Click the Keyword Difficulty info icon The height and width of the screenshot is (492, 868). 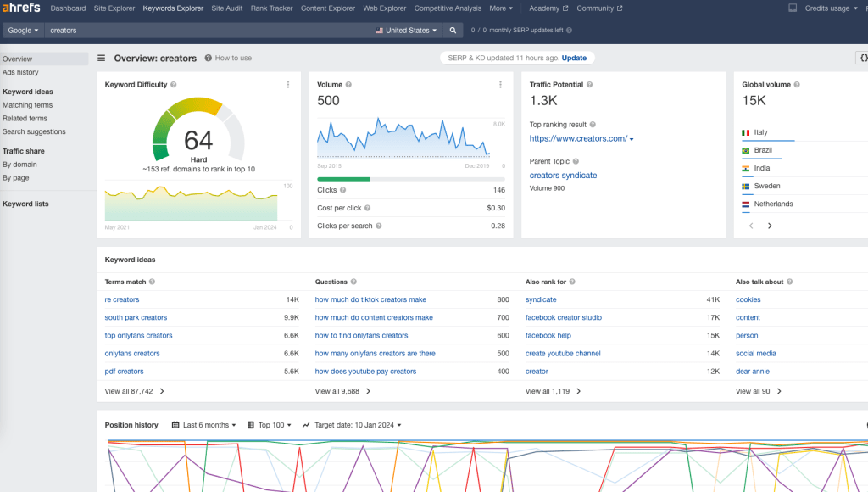coord(173,85)
